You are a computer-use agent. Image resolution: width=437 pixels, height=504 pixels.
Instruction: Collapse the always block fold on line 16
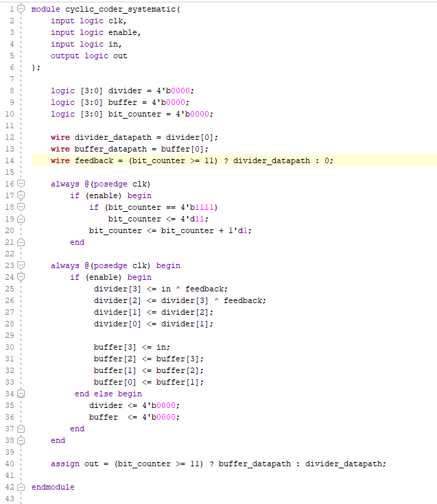pos(21,184)
